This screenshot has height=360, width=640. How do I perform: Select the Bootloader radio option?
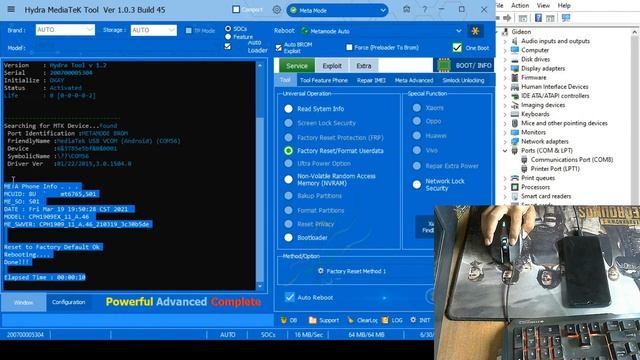(289, 237)
